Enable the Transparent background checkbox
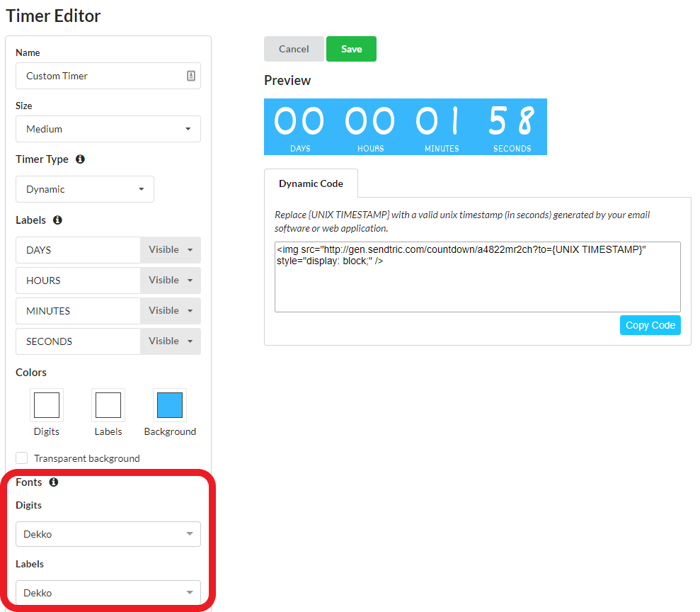700x612 pixels. (x=22, y=458)
